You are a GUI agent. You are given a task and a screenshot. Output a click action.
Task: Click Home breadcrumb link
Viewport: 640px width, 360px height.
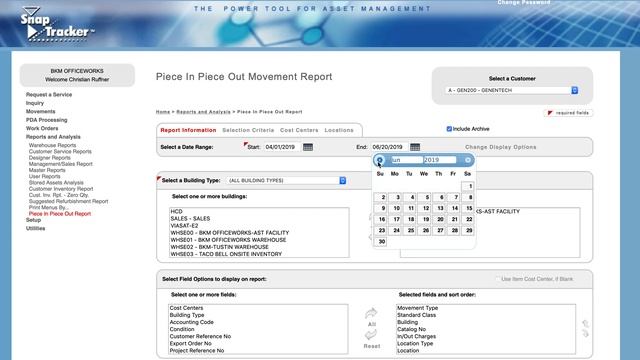pyautogui.click(x=162, y=112)
